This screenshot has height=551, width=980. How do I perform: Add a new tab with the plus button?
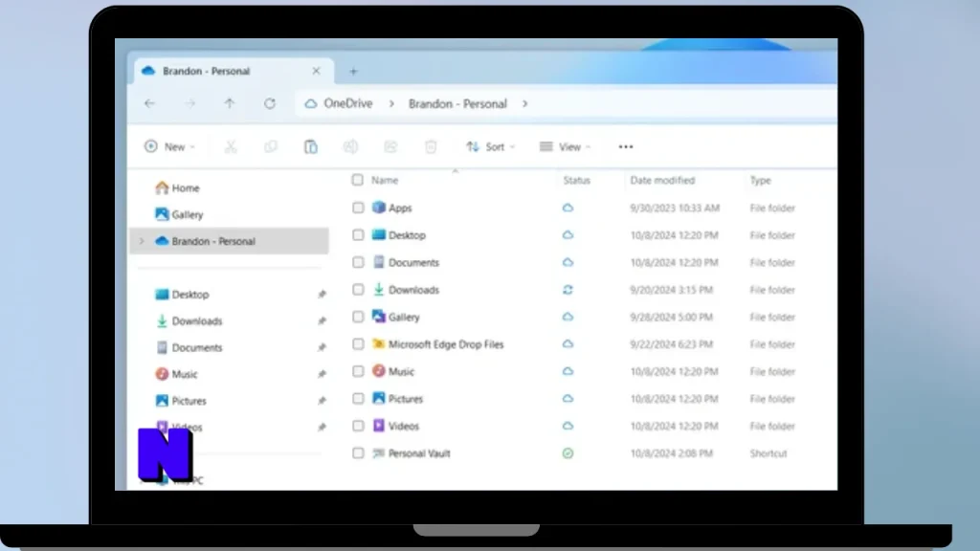[x=354, y=72]
